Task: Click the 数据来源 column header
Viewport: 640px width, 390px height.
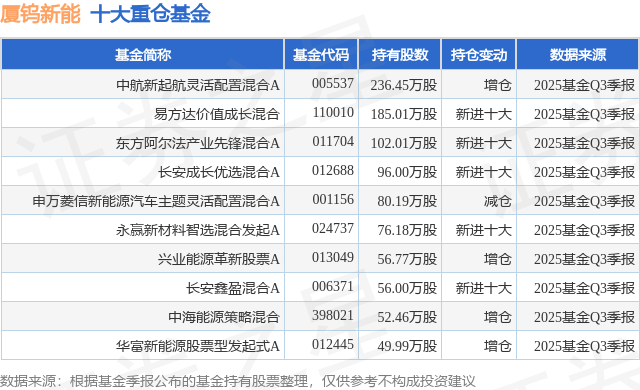Action: (x=578, y=55)
